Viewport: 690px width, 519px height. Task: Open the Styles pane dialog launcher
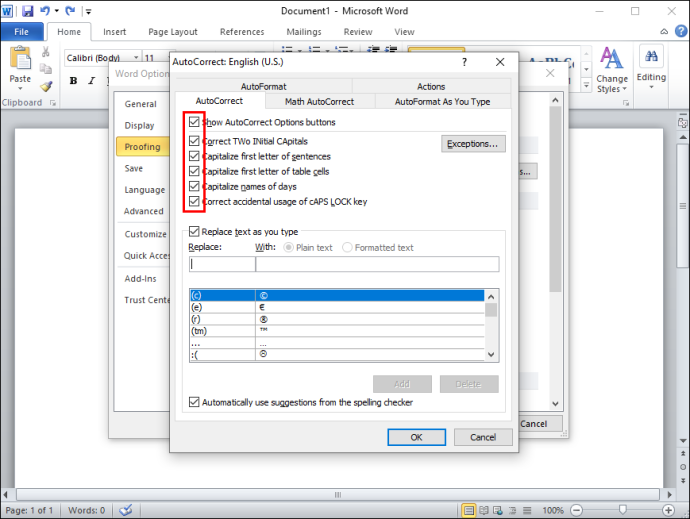point(626,103)
